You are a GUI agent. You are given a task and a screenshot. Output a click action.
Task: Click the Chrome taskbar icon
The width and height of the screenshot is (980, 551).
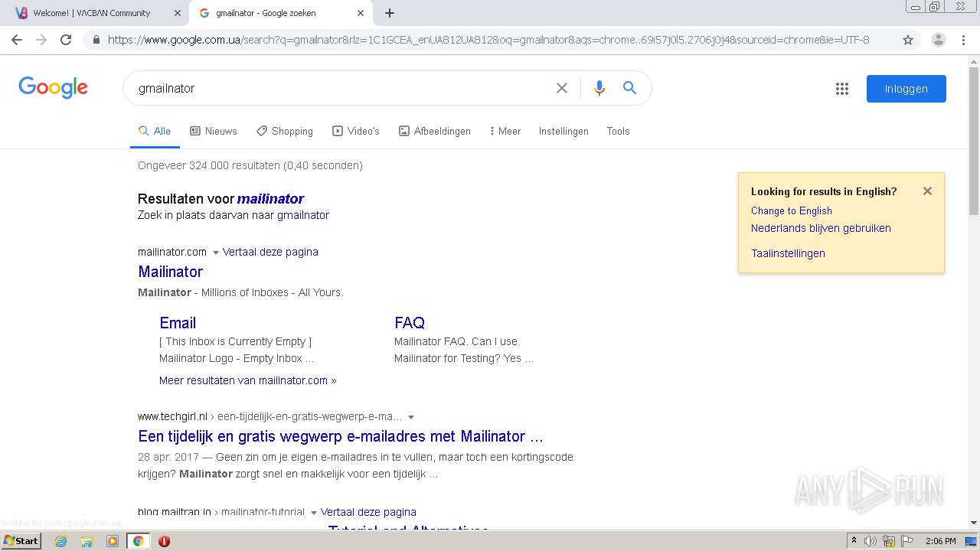point(138,541)
